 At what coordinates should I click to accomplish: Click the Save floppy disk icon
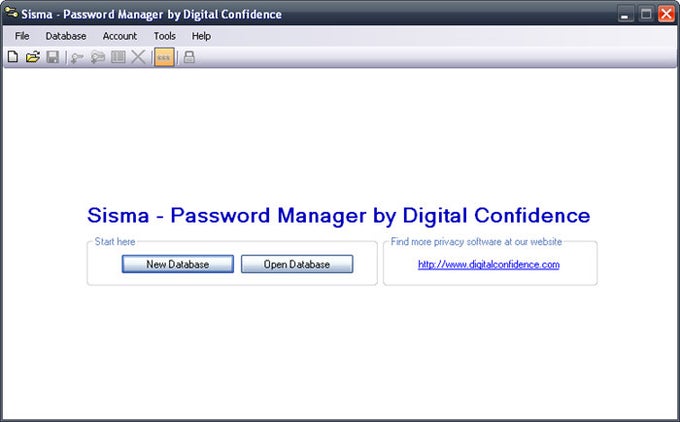click(52, 57)
